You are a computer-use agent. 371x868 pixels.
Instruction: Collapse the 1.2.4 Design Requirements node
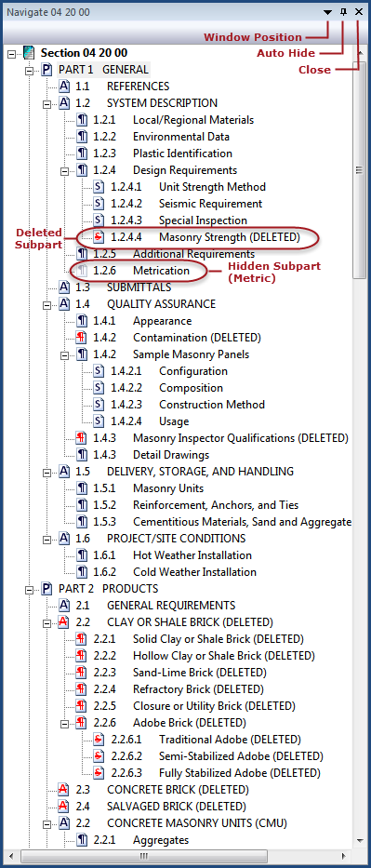click(64, 170)
